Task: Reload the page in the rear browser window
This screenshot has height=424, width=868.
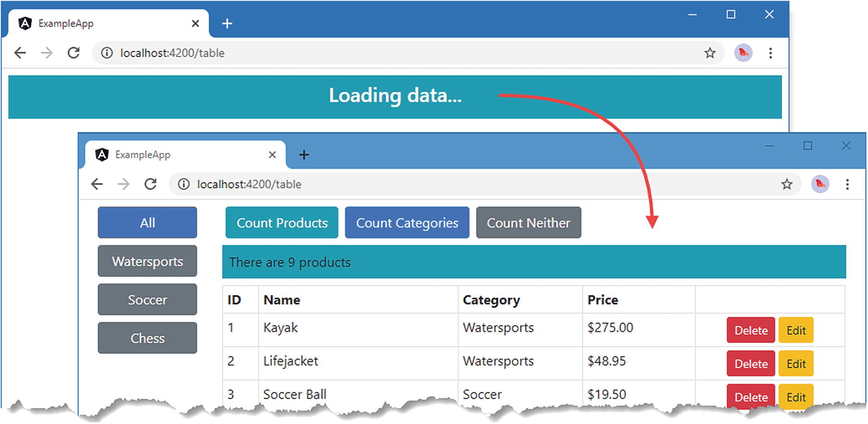Action: (73, 53)
